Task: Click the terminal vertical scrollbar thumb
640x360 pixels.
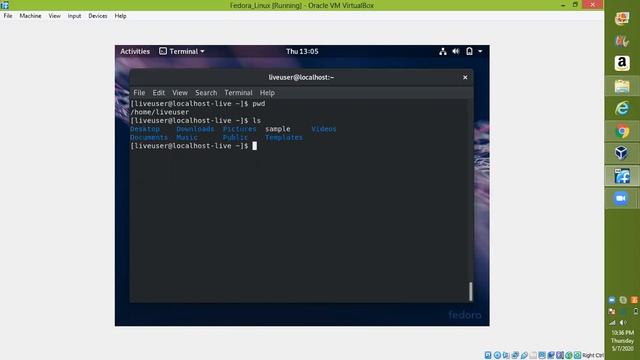Action: click(x=471, y=291)
